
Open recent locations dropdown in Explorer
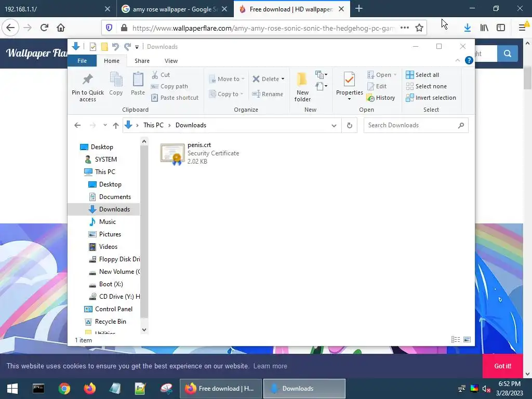(x=105, y=125)
